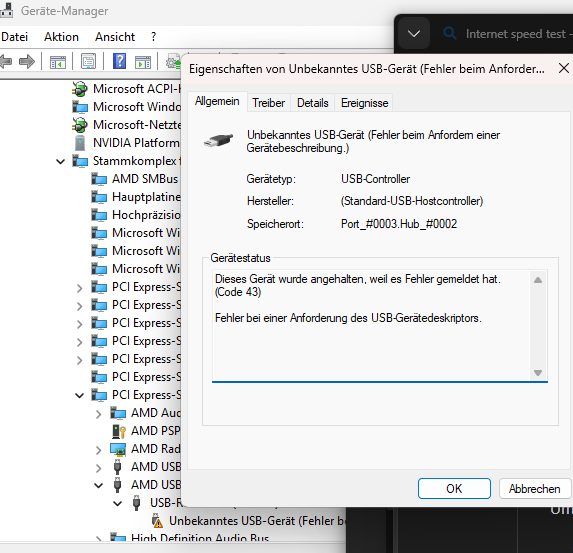The image size is (573, 553).
Task: Click the (Standard-USB-Hostcontroller) manufacturer value
Action: (412, 201)
